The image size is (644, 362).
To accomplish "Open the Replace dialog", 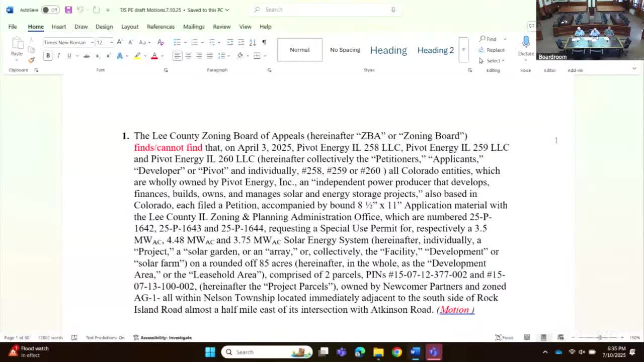I will (492, 50).
